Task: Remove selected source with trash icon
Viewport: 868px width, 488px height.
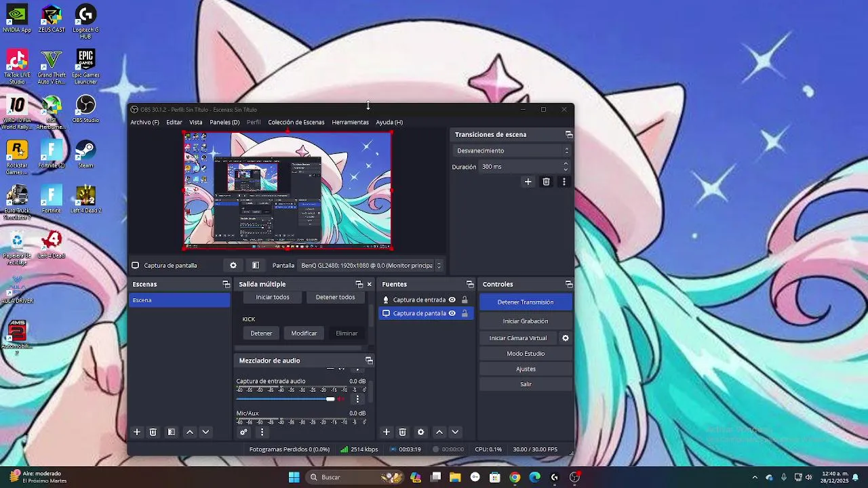Action: 403,432
